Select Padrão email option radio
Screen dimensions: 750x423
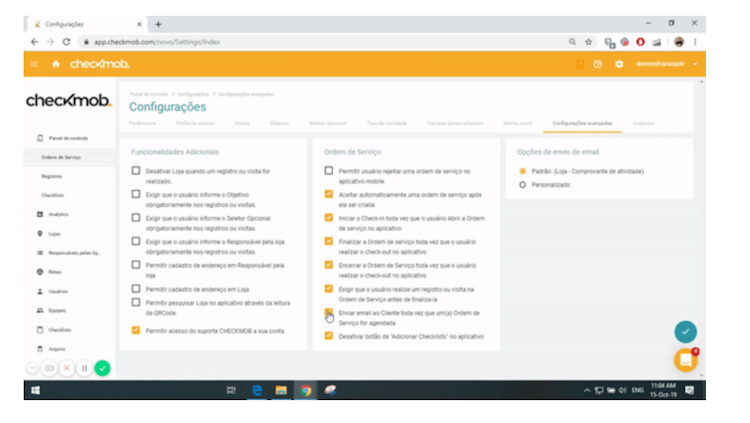(x=522, y=171)
